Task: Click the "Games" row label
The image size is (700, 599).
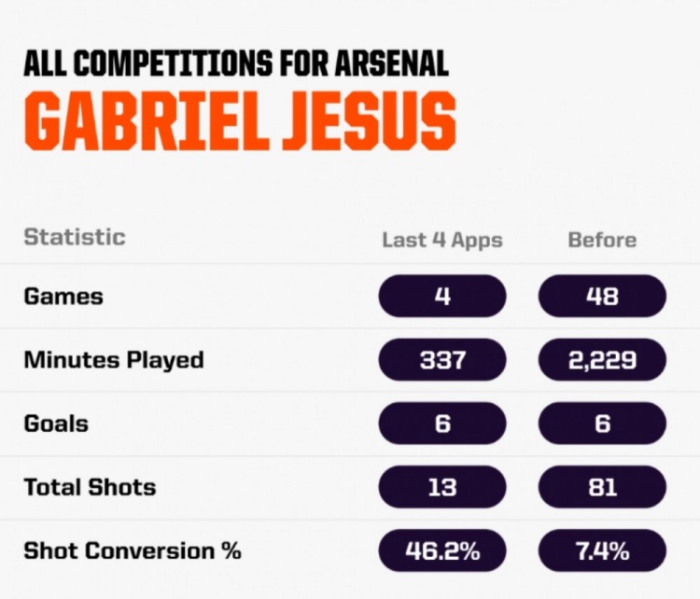Action: (x=63, y=297)
